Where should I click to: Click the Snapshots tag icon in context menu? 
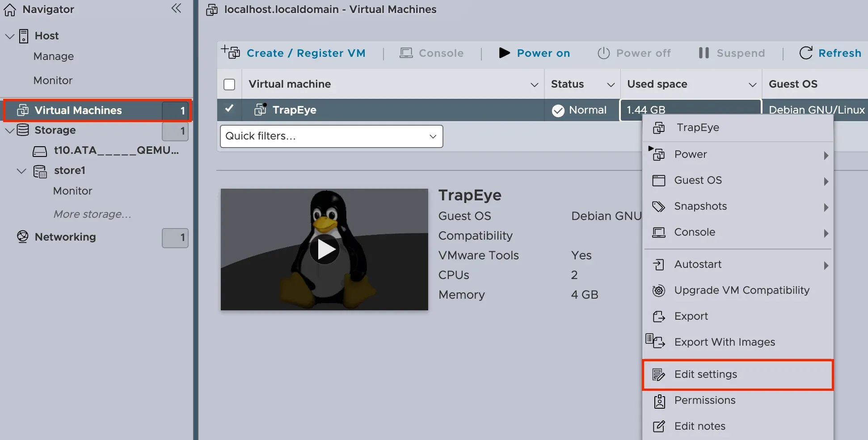658,206
